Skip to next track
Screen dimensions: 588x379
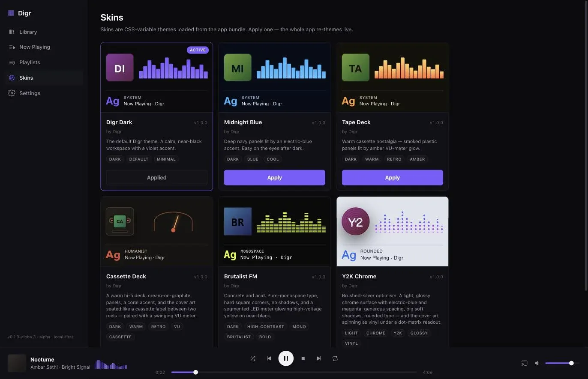click(x=319, y=358)
